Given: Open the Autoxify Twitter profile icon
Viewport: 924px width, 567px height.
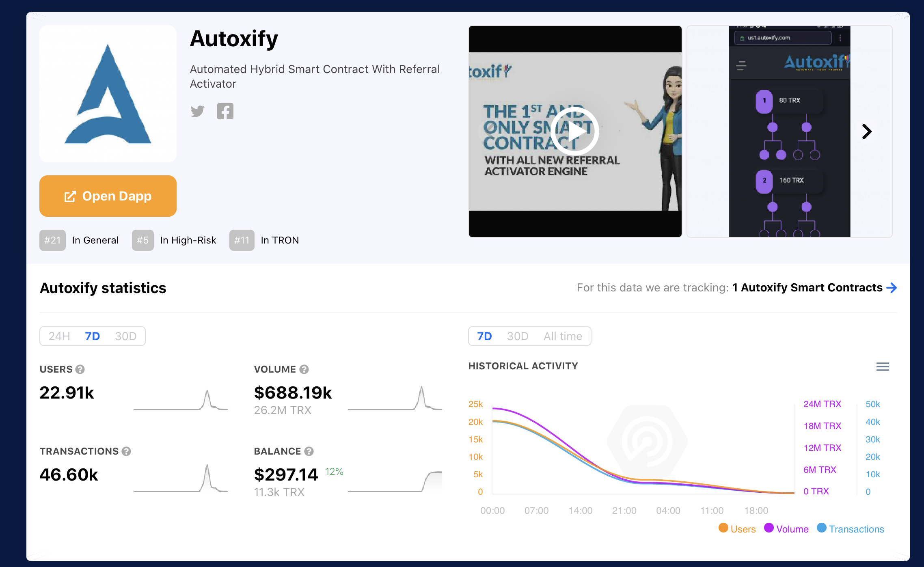Looking at the screenshot, I should [197, 111].
